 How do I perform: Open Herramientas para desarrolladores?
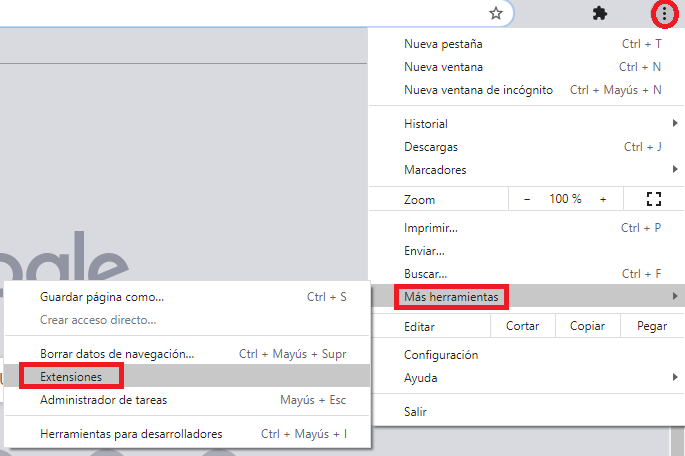[131, 434]
